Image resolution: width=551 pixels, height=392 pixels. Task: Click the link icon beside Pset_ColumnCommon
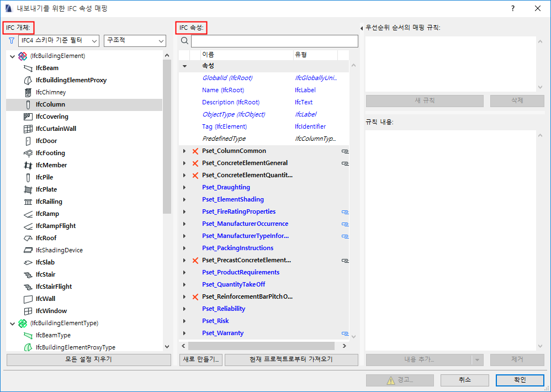[x=345, y=151]
